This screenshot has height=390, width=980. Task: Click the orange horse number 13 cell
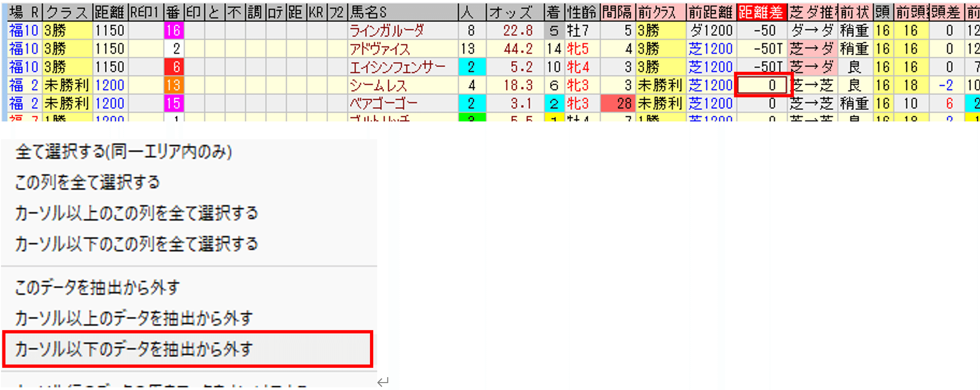pos(174,85)
